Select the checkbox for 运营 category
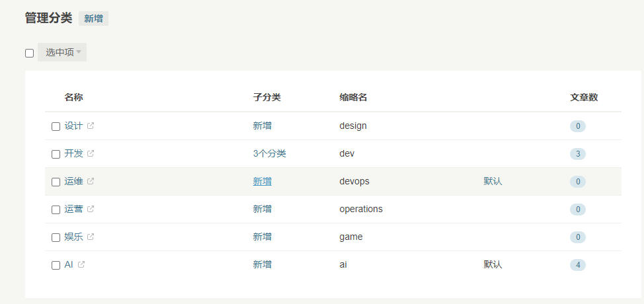 (56, 209)
